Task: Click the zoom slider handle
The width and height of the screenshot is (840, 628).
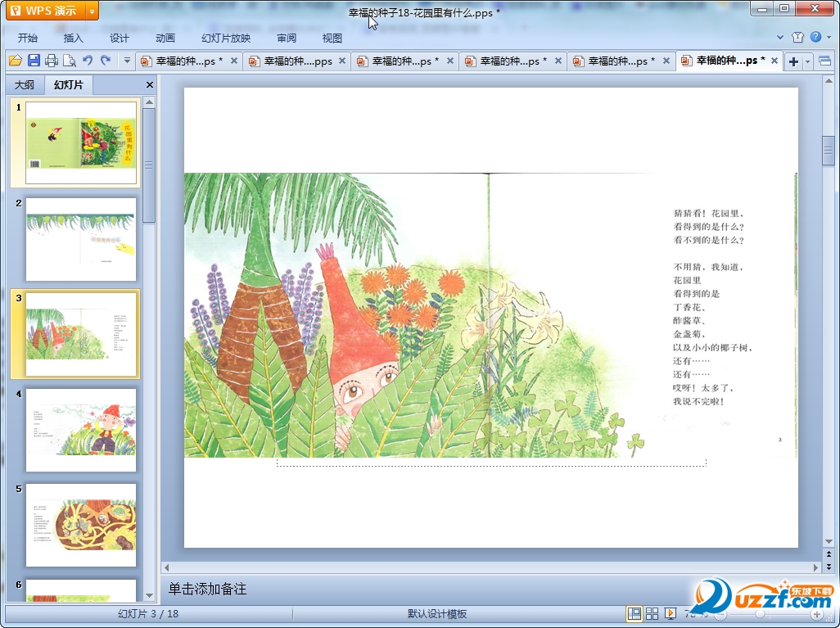Action: [x=760, y=614]
